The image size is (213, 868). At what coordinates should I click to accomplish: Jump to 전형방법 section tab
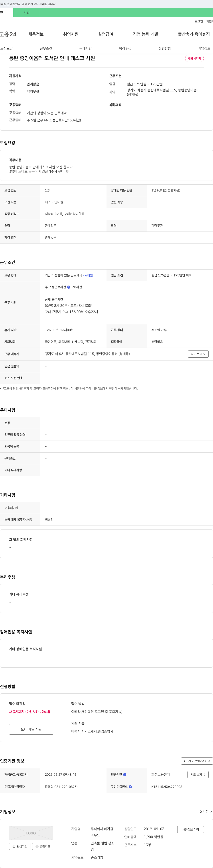165,48
